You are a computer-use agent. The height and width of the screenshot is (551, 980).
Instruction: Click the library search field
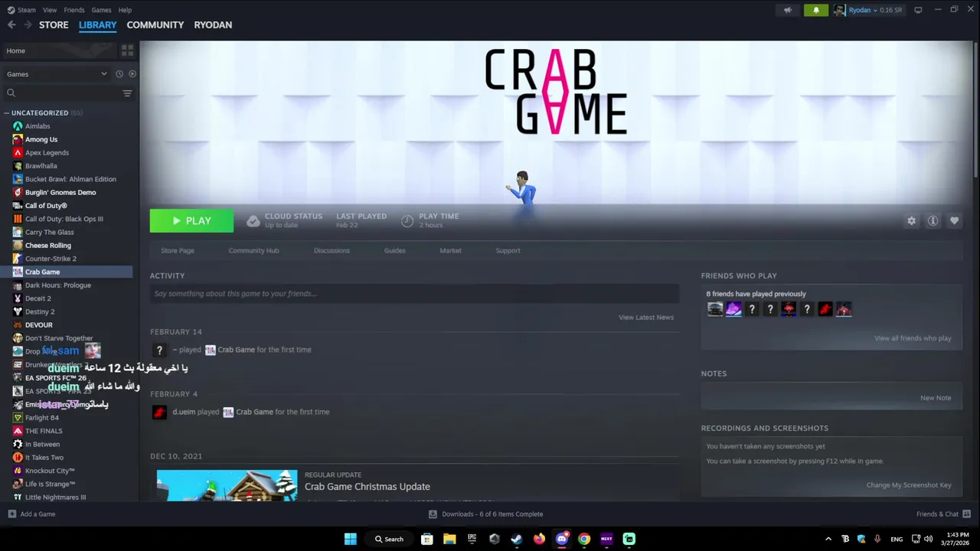point(63,93)
